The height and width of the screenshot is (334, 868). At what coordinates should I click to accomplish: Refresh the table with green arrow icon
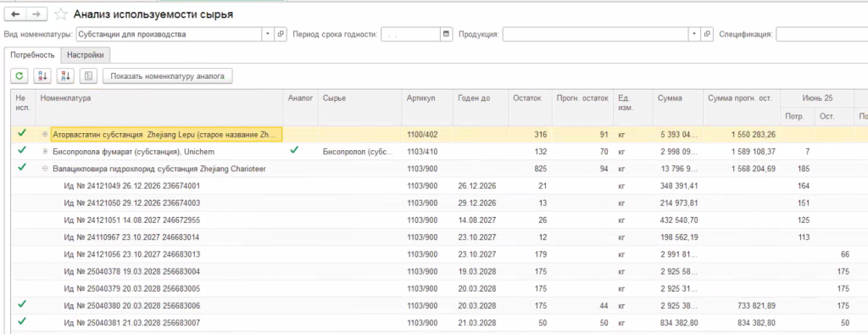(x=19, y=76)
